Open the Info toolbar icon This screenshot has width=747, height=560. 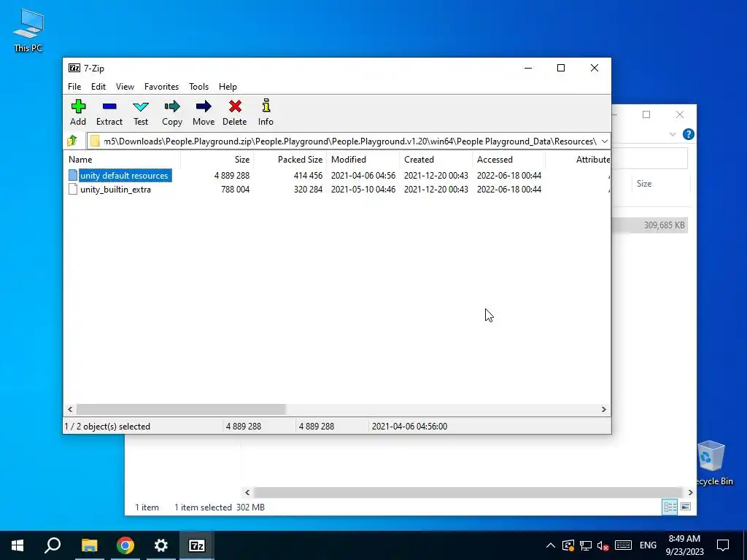[x=266, y=106]
